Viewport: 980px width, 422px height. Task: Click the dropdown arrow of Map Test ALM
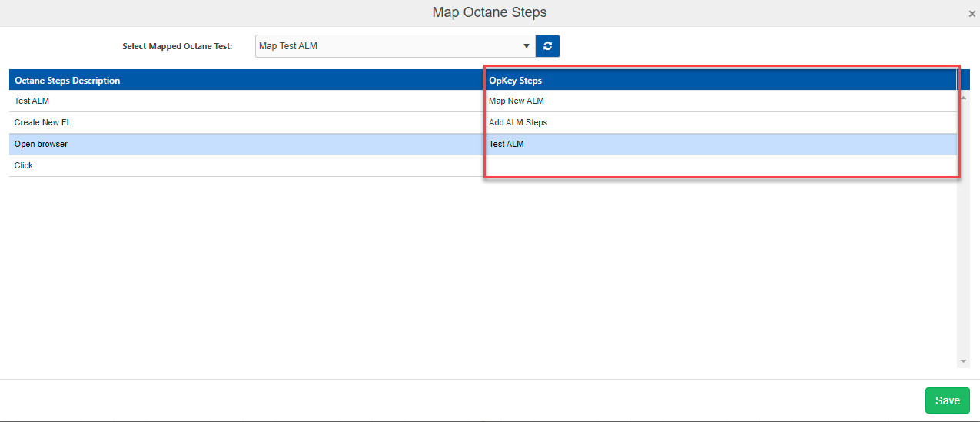(x=527, y=46)
